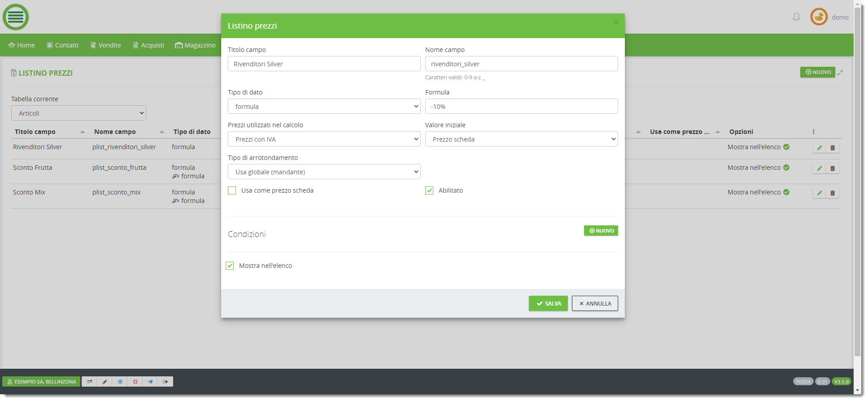The height and width of the screenshot is (401, 868).
Task: Click the logout arrow icon in footer
Action: click(x=166, y=382)
